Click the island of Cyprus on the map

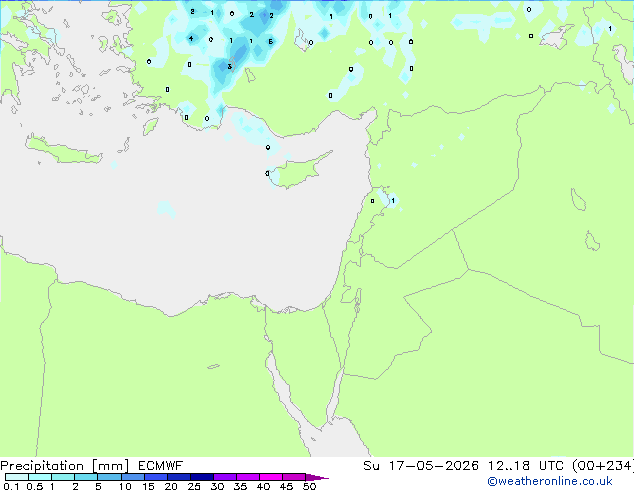[299, 171]
